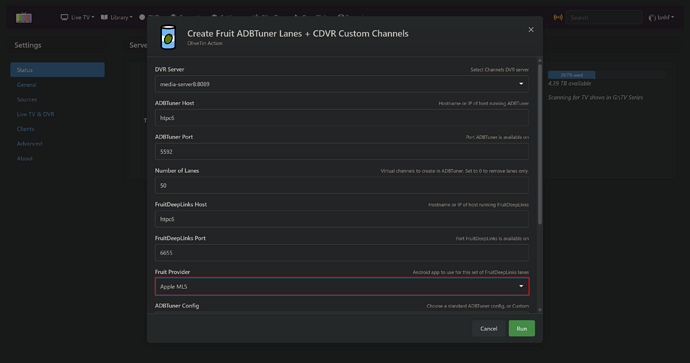690x363 pixels.
Task: Click the Run button
Action: [x=521, y=328]
